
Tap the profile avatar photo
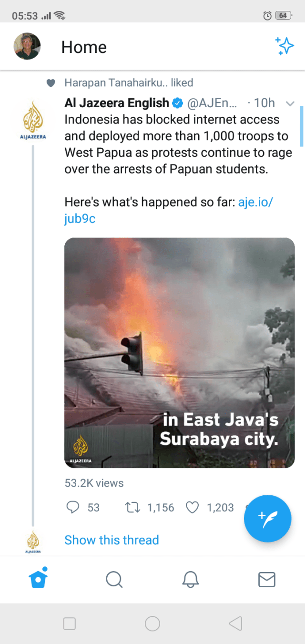point(27,46)
